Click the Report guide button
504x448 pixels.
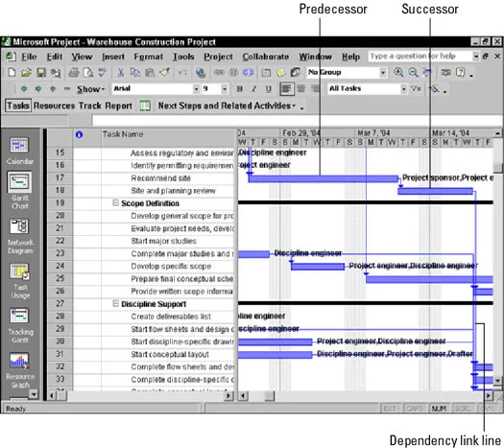118,106
